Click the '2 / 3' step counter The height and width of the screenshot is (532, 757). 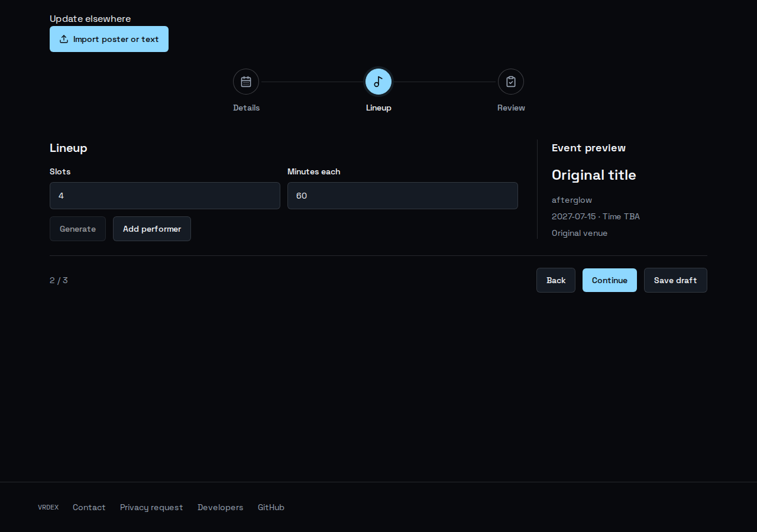pyautogui.click(x=59, y=280)
